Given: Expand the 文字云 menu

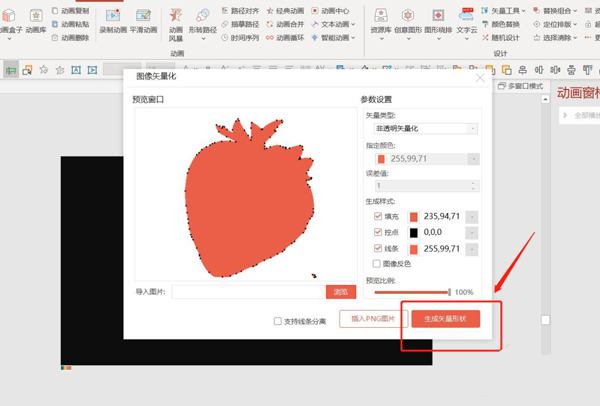Looking at the screenshot, I should [x=466, y=39].
